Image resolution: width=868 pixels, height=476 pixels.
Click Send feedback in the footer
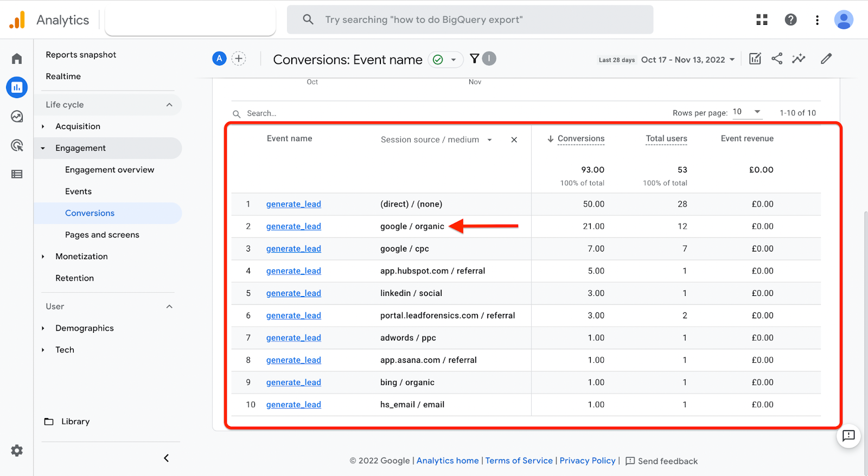662,461
